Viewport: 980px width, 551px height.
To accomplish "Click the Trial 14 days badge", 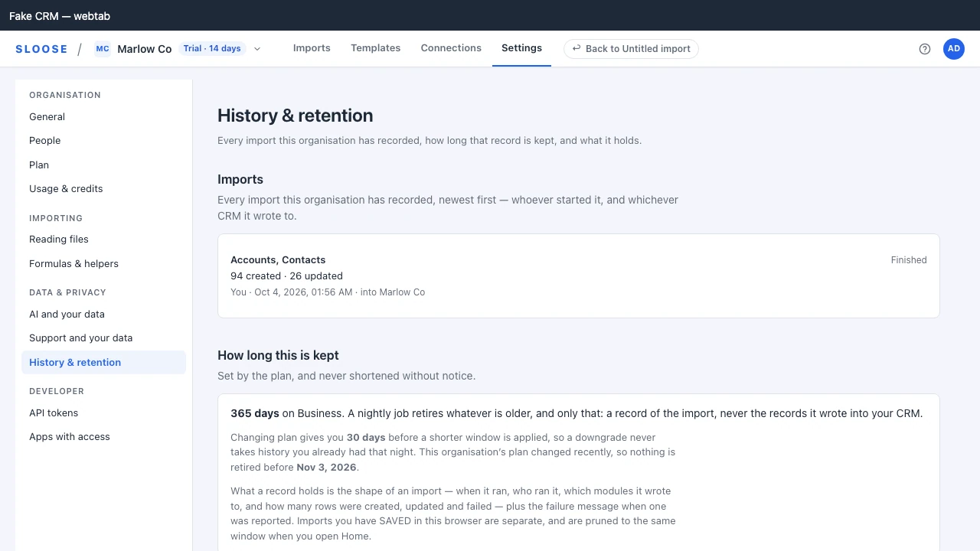I will tap(212, 49).
